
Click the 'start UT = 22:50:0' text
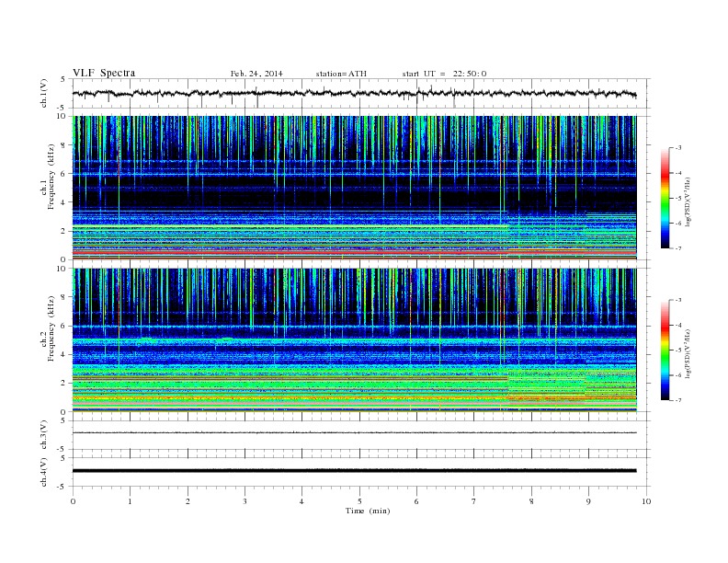pos(444,74)
